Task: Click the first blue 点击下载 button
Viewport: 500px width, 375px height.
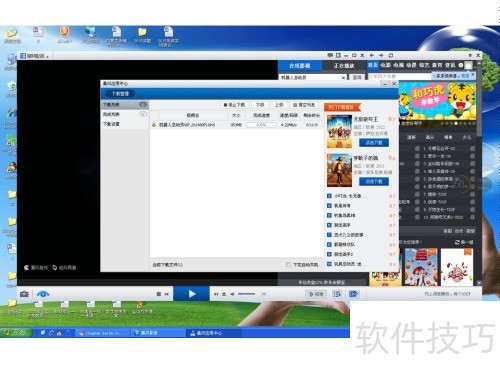Action: tap(374, 143)
